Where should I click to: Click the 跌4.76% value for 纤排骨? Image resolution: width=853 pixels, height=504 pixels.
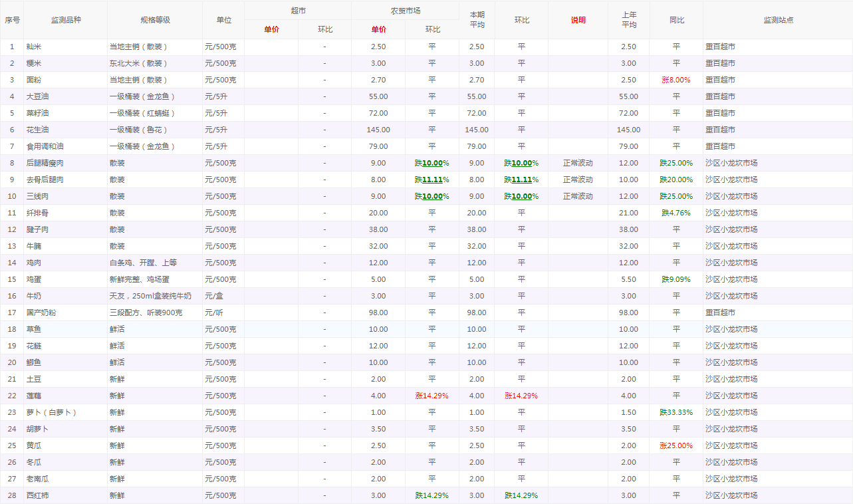(676, 213)
